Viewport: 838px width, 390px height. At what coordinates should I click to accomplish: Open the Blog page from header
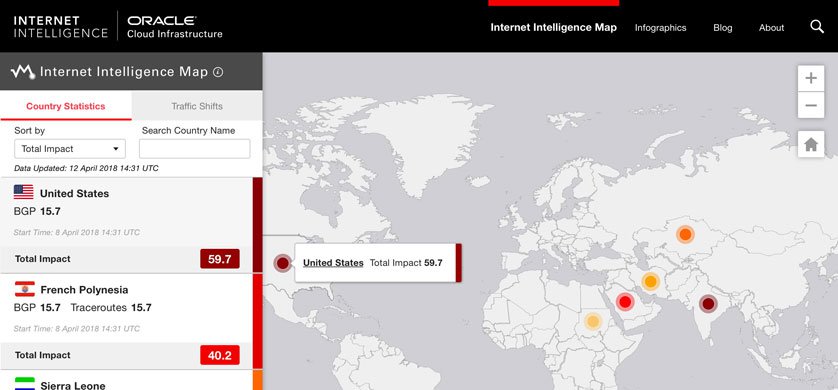(723, 28)
